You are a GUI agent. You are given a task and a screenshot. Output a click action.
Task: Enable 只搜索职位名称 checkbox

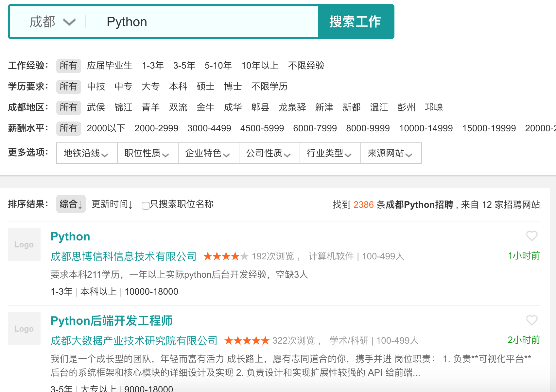[x=146, y=205]
